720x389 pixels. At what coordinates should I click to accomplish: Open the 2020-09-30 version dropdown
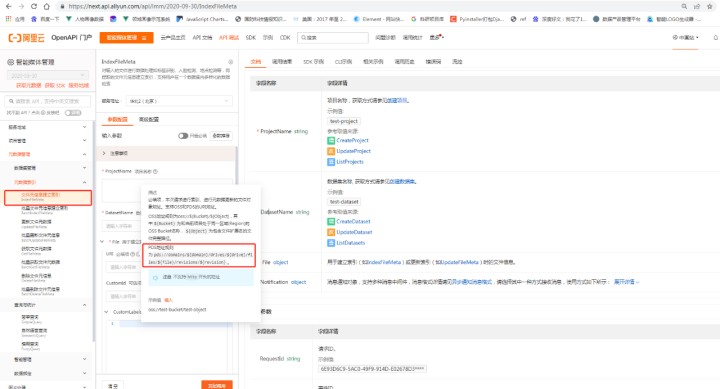click(x=48, y=75)
